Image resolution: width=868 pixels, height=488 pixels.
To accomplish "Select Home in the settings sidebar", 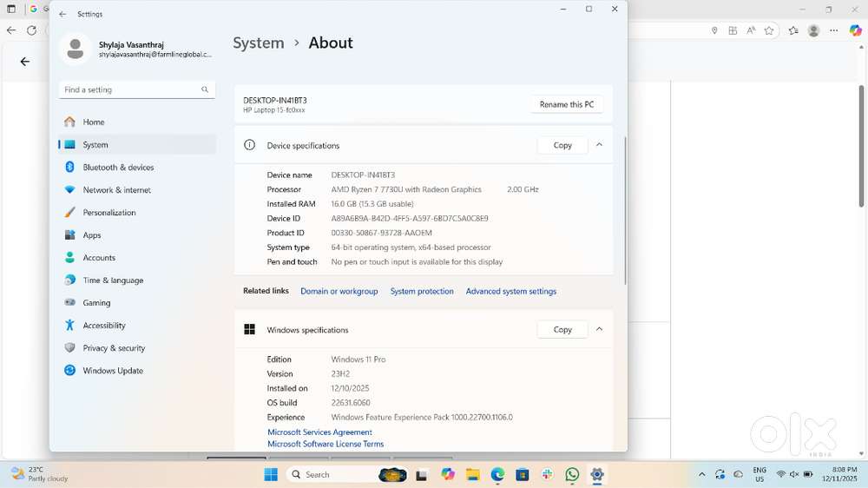I will click(94, 122).
